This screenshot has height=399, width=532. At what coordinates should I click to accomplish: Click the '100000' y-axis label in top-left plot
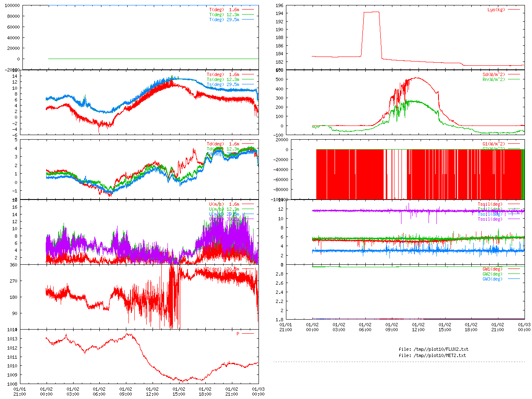[x=12, y=5]
